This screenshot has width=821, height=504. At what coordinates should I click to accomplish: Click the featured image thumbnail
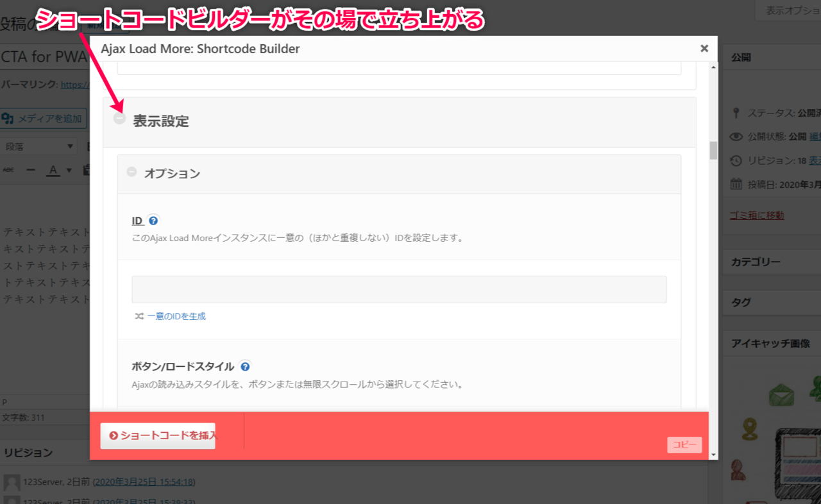click(x=776, y=436)
